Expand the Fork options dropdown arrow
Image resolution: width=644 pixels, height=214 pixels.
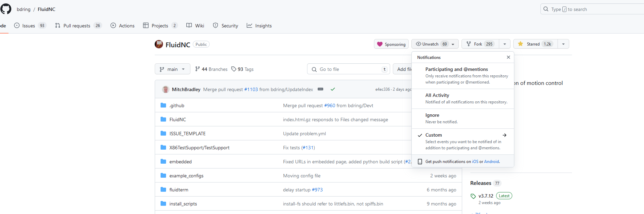[505, 44]
